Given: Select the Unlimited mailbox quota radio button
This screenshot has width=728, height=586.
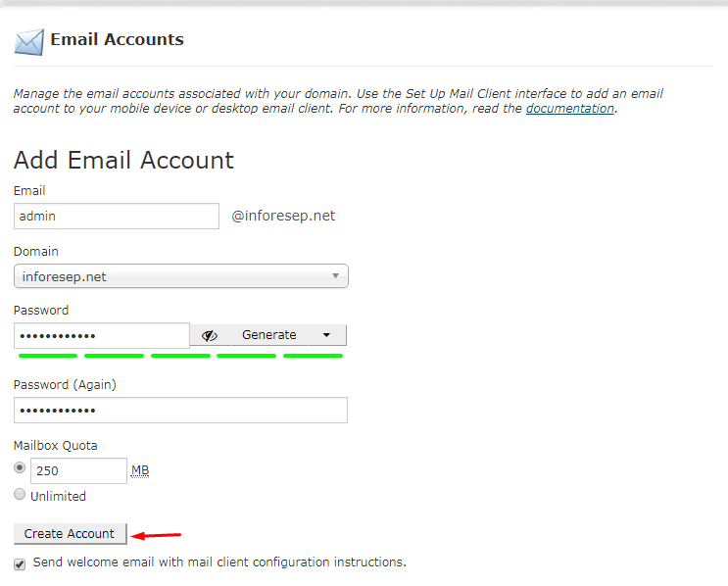Looking at the screenshot, I should (x=20, y=495).
